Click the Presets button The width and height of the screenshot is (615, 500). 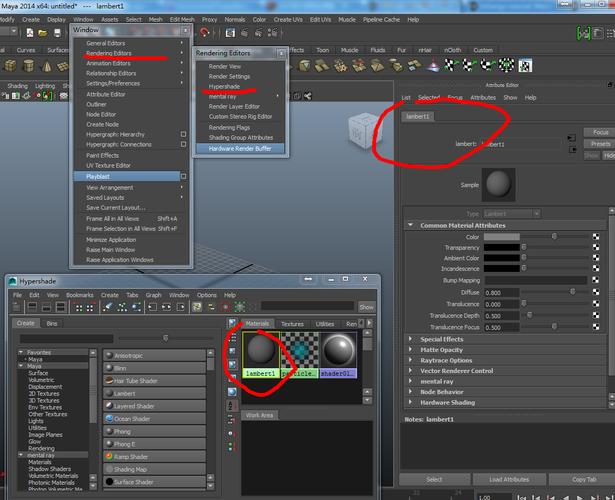599,144
